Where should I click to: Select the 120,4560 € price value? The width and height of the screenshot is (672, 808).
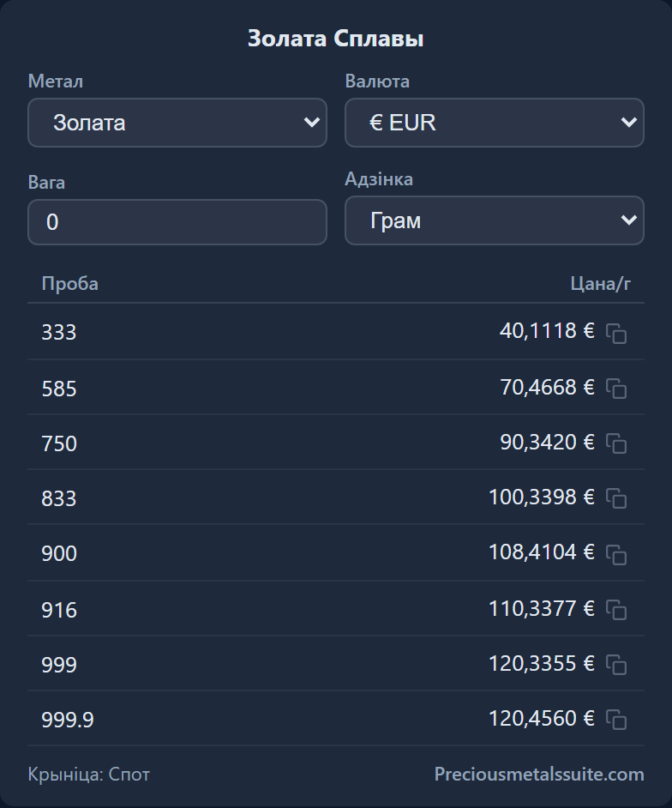point(541,718)
